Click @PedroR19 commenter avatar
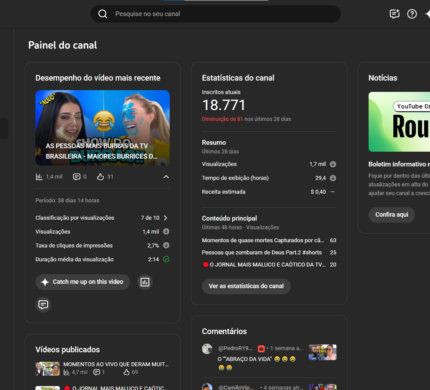Screen dimensions: 430x390 (x=207, y=349)
